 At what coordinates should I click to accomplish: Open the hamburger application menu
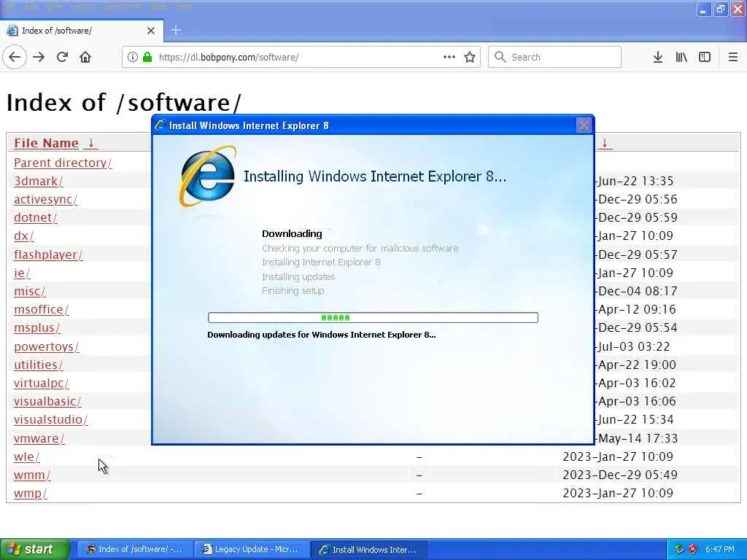coord(732,57)
